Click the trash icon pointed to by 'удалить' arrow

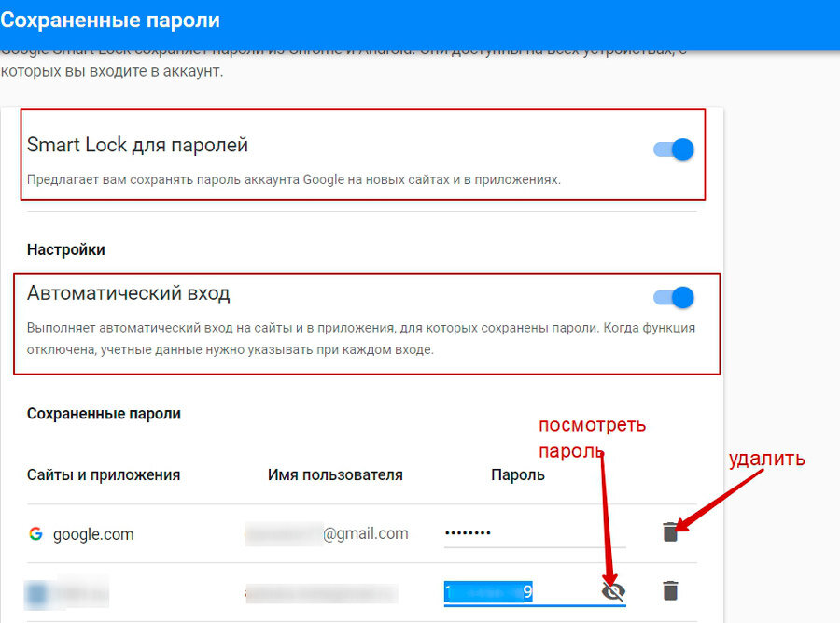(x=670, y=530)
